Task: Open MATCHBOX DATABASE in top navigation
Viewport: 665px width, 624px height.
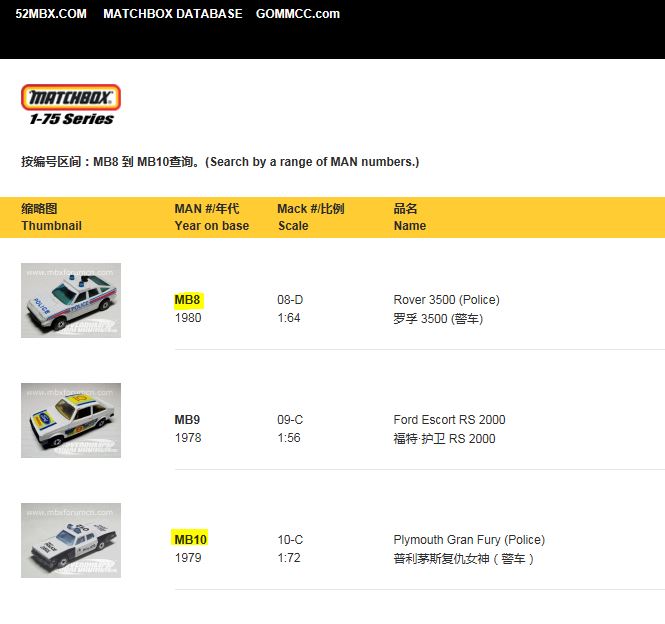Action: click(x=172, y=14)
